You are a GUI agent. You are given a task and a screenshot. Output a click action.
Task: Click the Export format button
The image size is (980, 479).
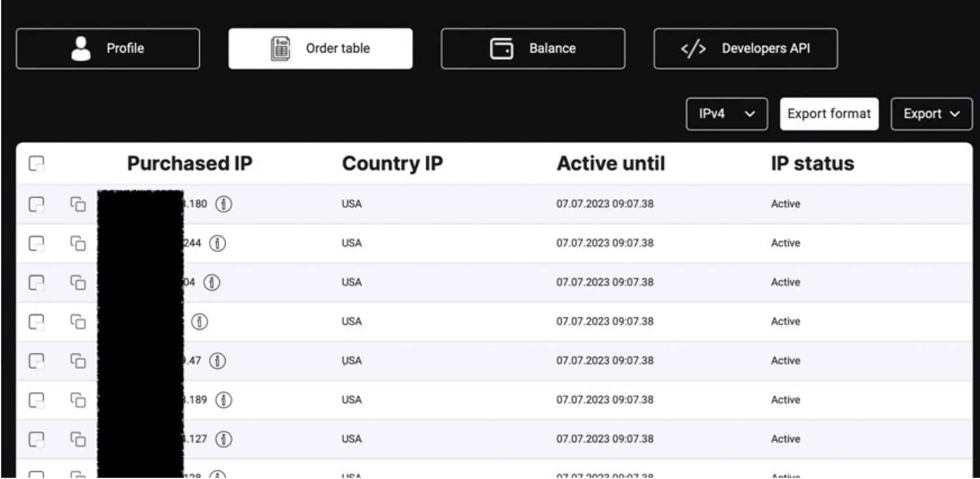[x=829, y=114]
